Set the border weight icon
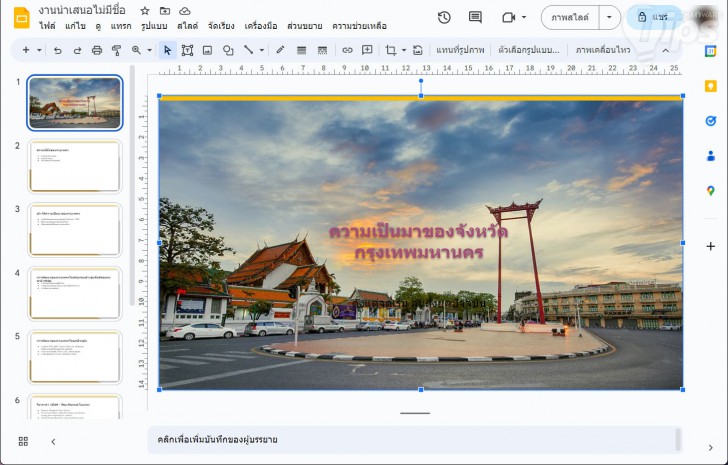Viewport: 728px width, 465px height. (x=301, y=50)
